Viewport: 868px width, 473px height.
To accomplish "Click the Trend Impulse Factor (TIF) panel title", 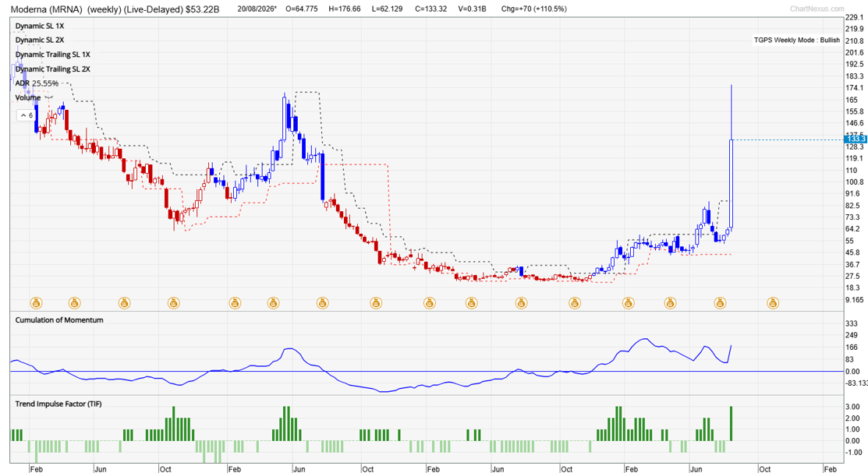I will click(58, 404).
